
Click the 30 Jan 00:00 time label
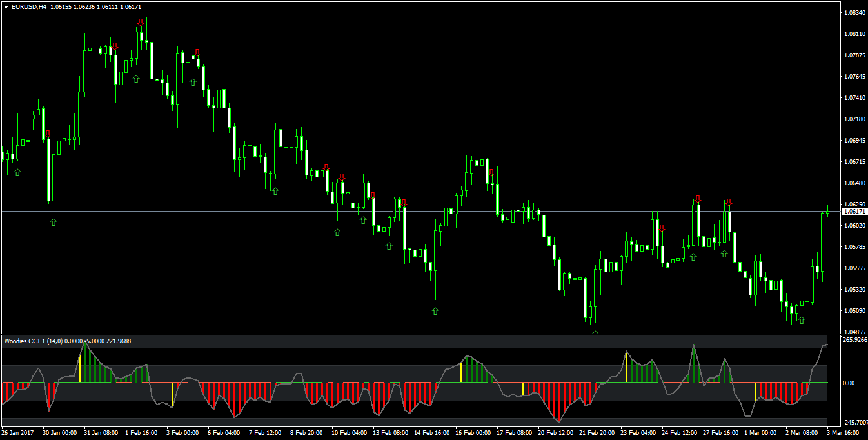60,433
